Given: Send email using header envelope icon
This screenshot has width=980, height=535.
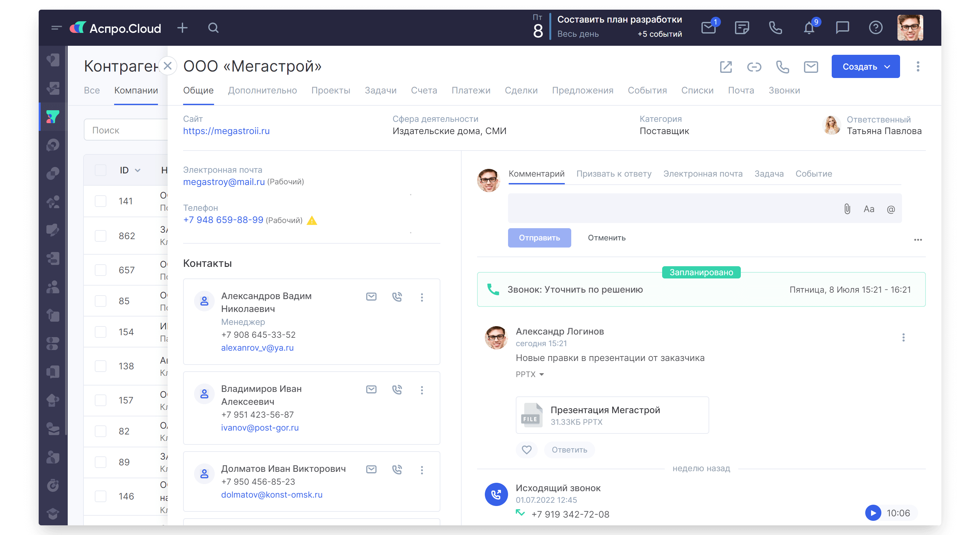Looking at the screenshot, I should pyautogui.click(x=811, y=67).
